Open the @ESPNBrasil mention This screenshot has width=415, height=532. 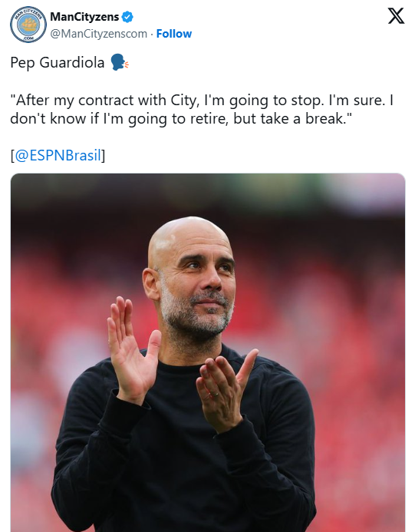(58, 155)
